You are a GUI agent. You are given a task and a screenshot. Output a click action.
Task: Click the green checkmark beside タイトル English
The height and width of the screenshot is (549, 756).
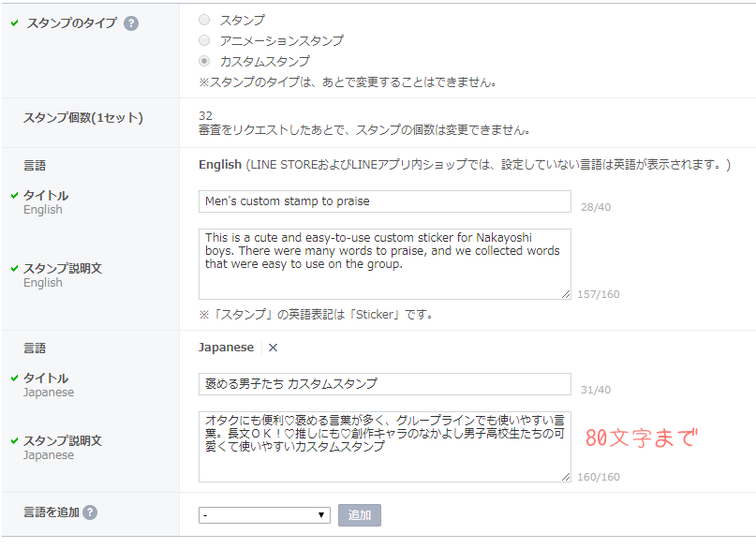(14, 196)
